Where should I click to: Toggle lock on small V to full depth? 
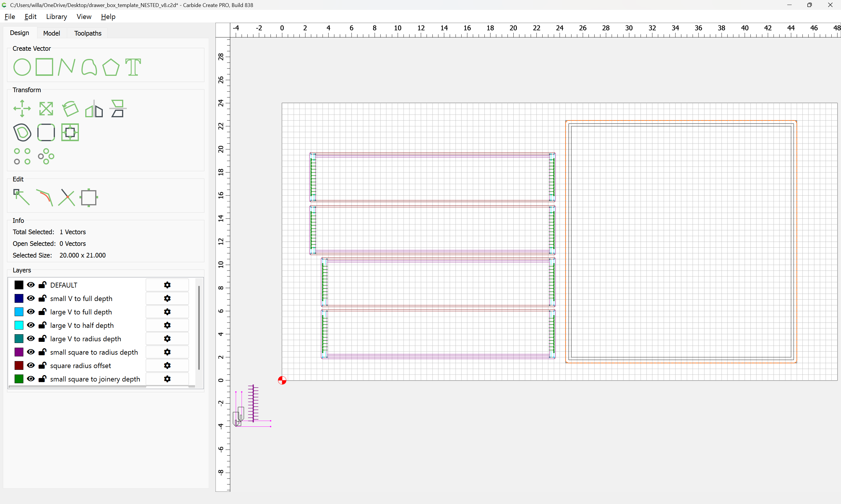[43, 298]
